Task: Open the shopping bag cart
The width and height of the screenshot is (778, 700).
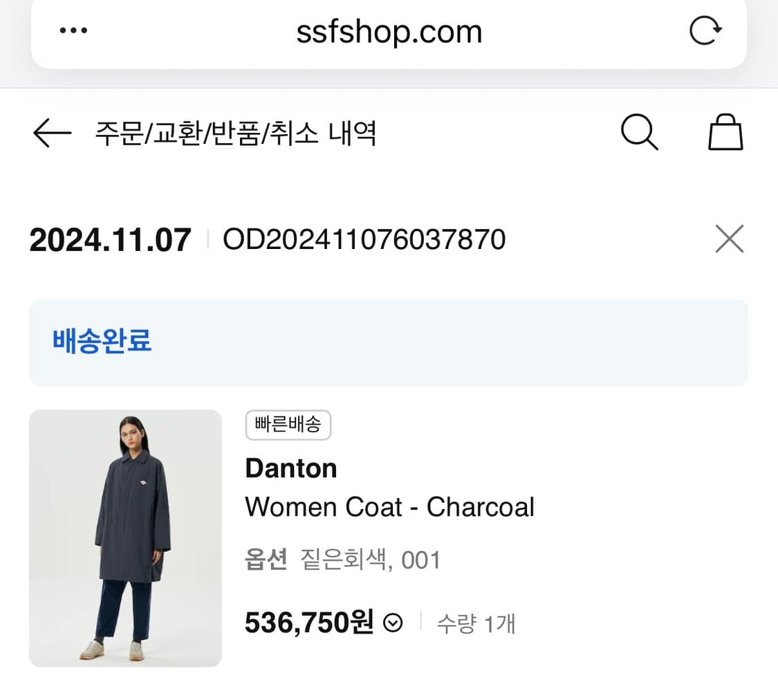Action: (x=725, y=132)
